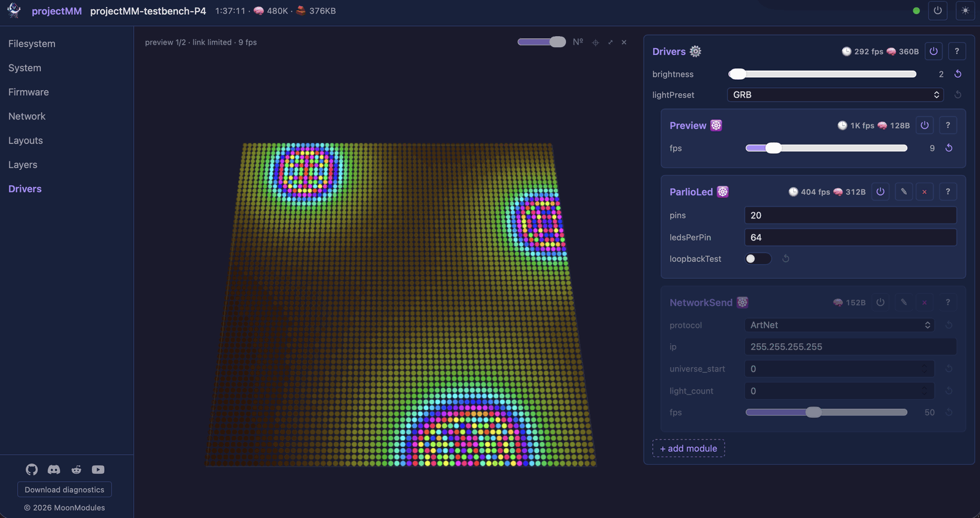Click the universe_start stepper arrows
The height and width of the screenshot is (518, 980).
tap(924, 368)
